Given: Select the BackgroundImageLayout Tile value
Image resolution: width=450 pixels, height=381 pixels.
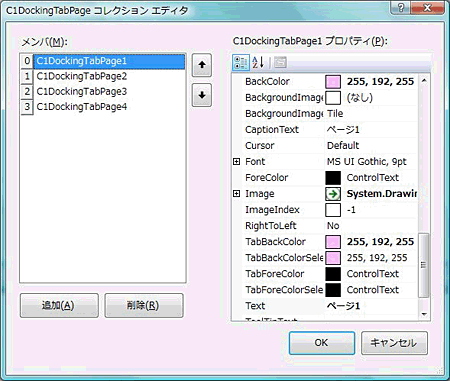Looking at the screenshot, I should tap(335, 114).
